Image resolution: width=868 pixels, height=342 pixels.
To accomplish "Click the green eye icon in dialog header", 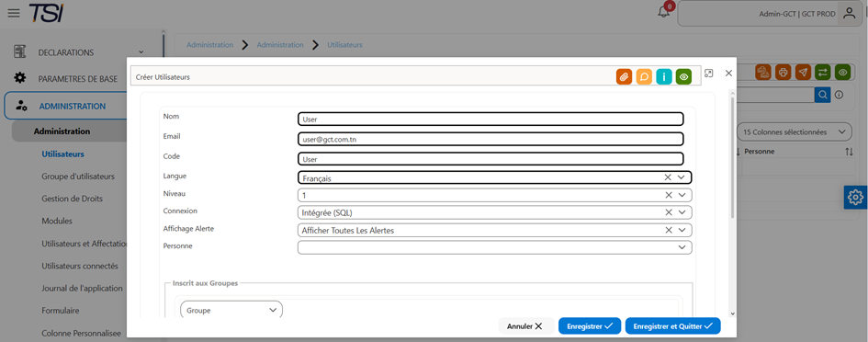I will [x=683, y=77].
